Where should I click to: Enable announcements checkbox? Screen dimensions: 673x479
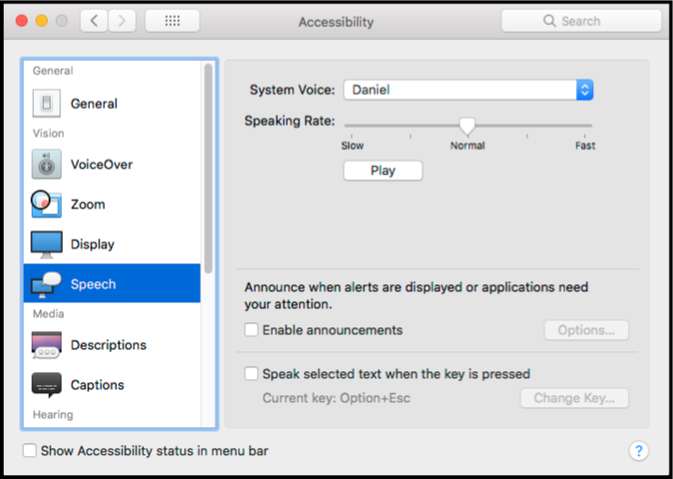click(x=251, y=330)
